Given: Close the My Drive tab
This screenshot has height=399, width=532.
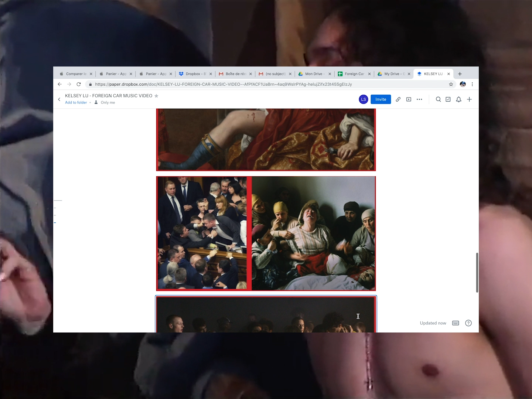Looking at the screenshot, I should click(x=409, y=74).
